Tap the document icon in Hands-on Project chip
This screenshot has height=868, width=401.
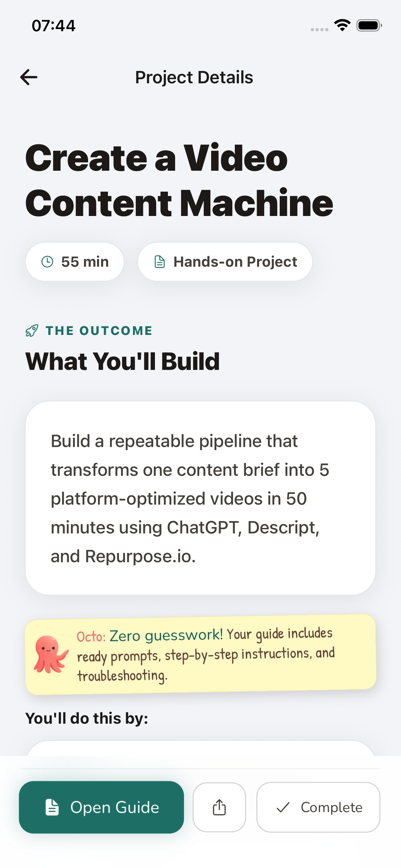pos(159,262)
